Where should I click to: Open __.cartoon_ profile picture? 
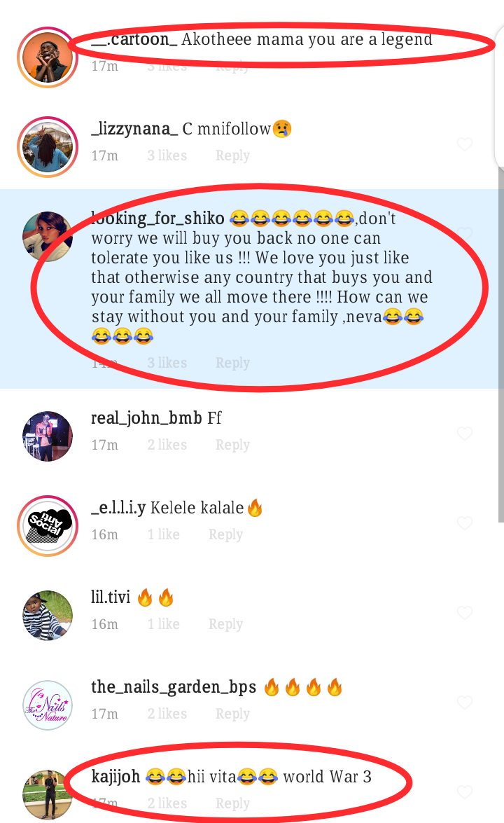[x=47, y=57]
